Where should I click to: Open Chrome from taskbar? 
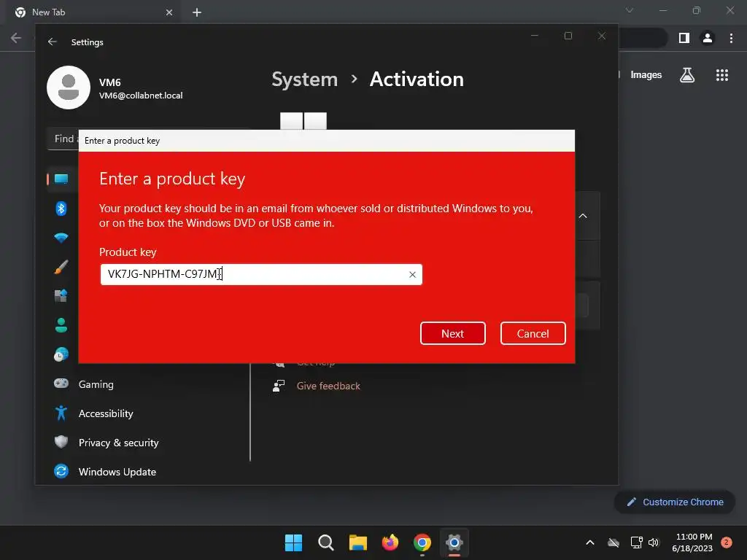[x=422, y=542]
